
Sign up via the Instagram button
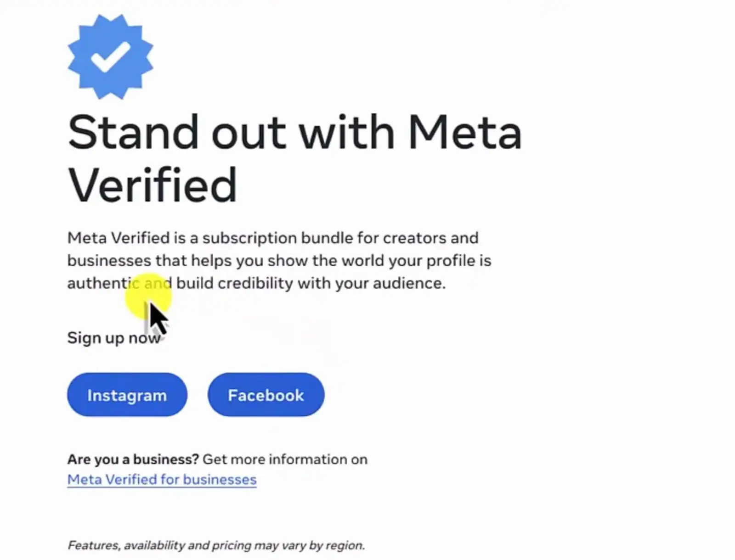click(x=127, y=395)
